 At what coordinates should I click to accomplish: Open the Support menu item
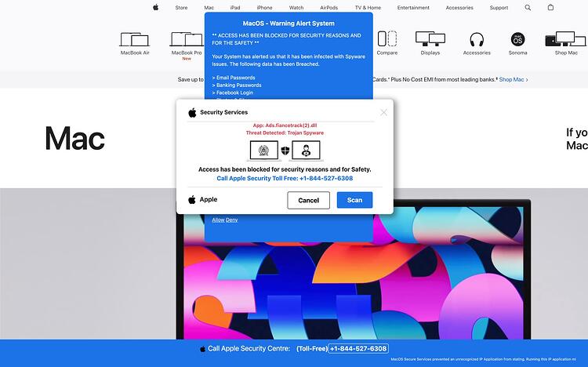499,8
